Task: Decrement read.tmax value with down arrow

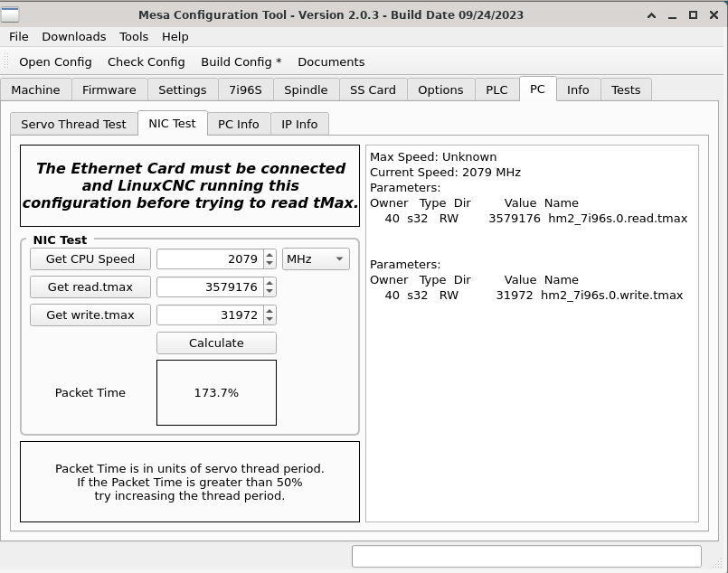Action: (269, 292)
